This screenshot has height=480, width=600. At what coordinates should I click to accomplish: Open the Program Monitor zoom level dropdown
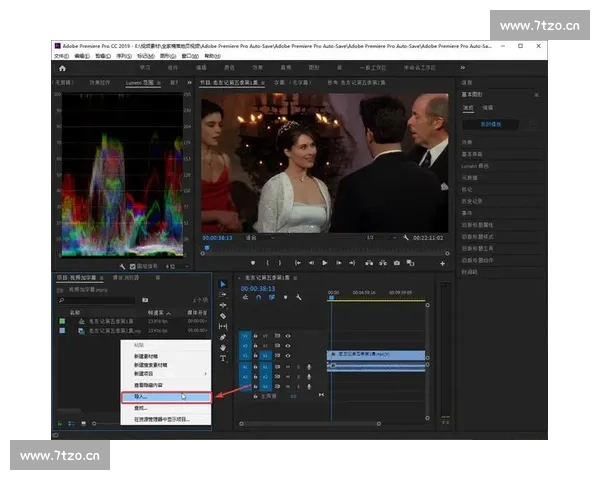(254, 237)
